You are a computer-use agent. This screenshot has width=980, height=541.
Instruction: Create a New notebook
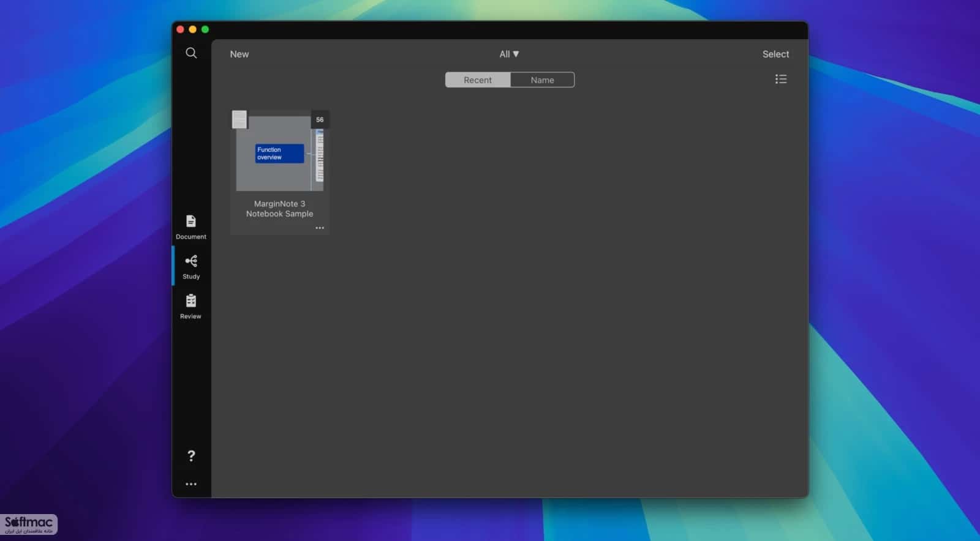pos(239,54)
